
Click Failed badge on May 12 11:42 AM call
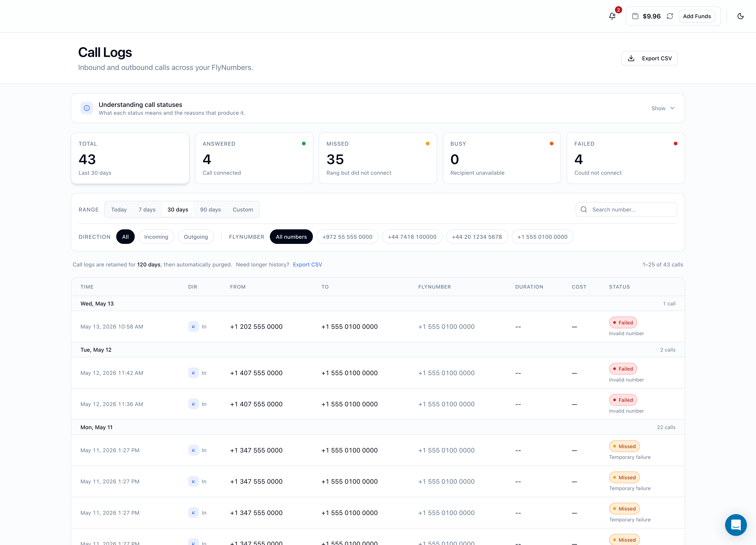click(623, 369)
